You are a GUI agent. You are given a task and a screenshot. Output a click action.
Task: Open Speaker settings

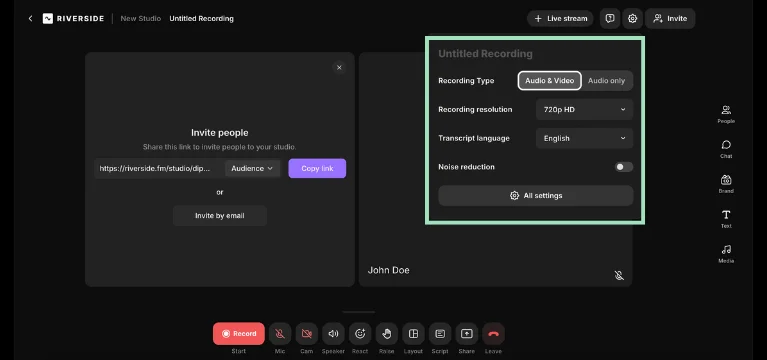[333, 334]
